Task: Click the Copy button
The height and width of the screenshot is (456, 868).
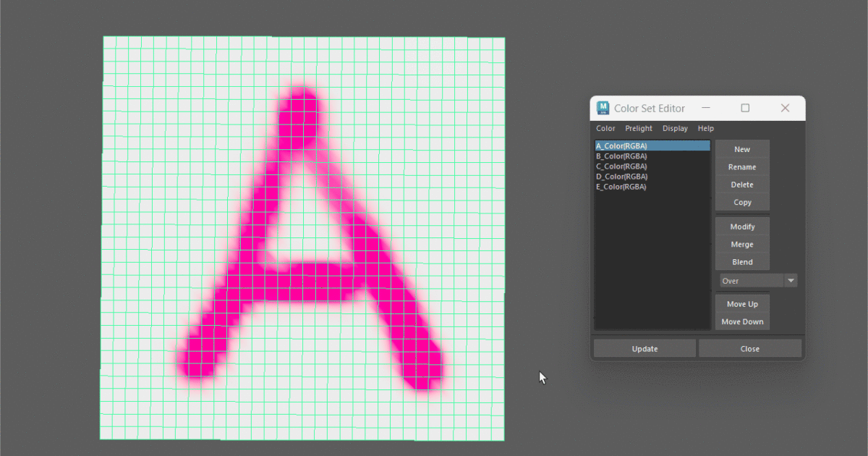Action: pyautogui.click(x=742, y=203)
